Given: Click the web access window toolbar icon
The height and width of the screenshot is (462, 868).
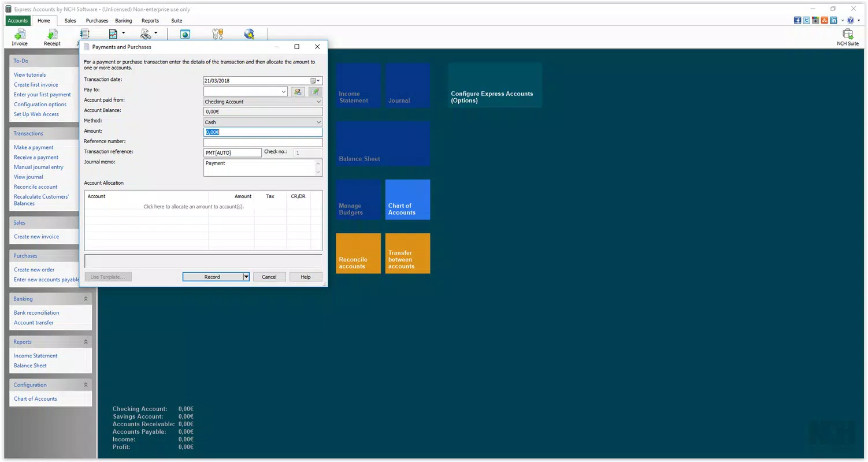Looking at the screenshot, I should coord(185,35).
